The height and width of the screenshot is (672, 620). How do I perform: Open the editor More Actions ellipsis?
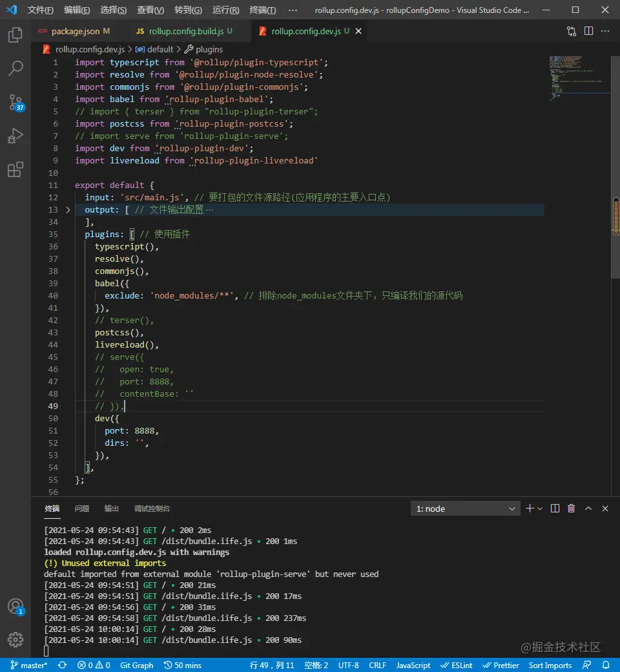point(605,31)
